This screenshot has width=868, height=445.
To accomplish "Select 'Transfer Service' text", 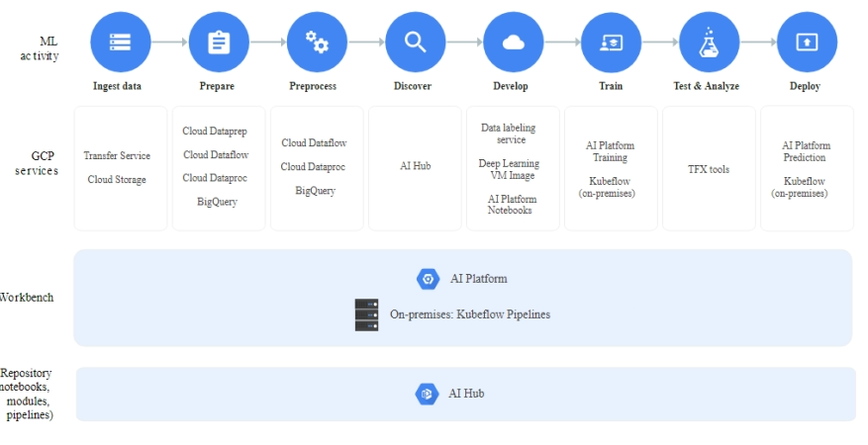I will [x=117, y=156].
